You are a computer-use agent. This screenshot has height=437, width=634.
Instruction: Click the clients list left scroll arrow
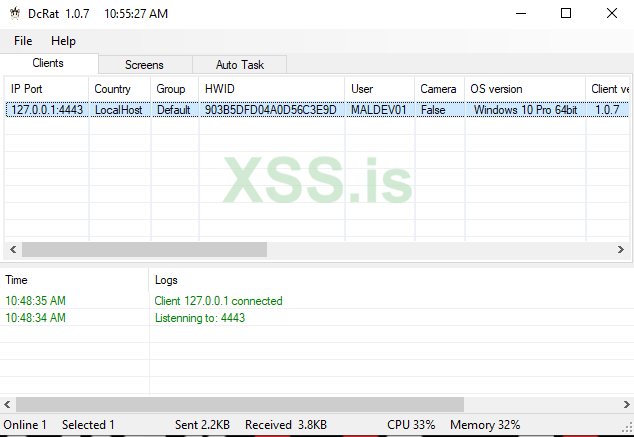pyautogui.click(x=13, y=249)
